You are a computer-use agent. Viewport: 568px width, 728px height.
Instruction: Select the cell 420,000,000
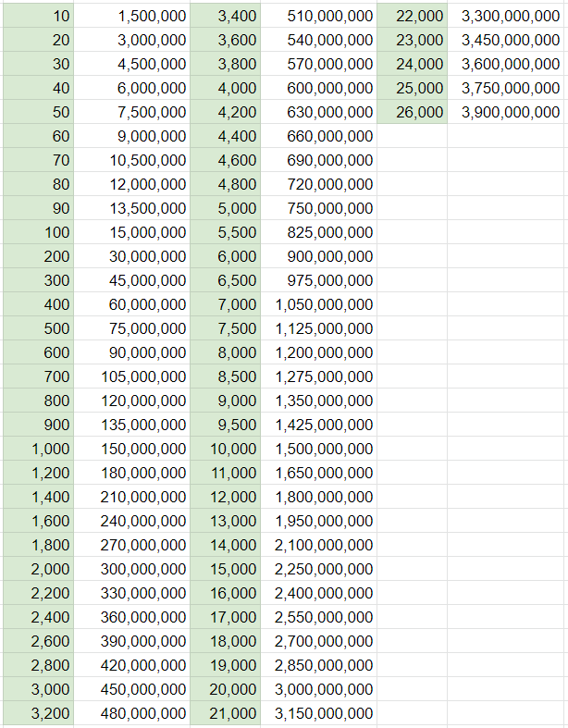[132, 665]
